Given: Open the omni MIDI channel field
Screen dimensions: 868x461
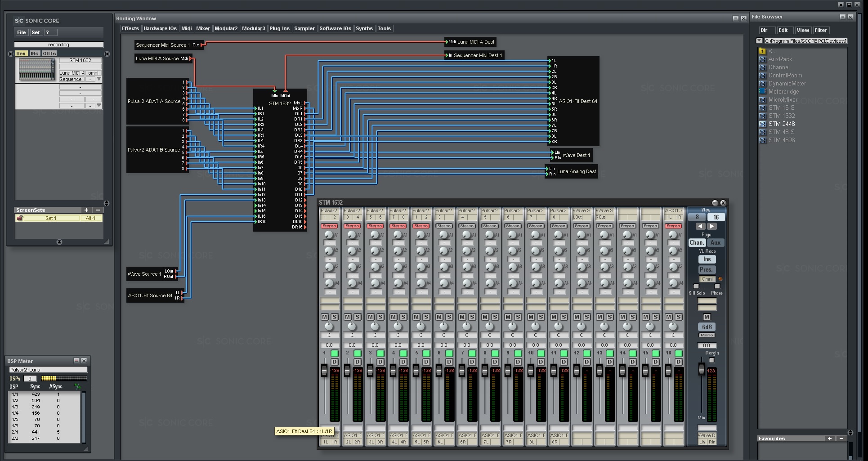Looking at the screenshot, I should tap(93, 73).
